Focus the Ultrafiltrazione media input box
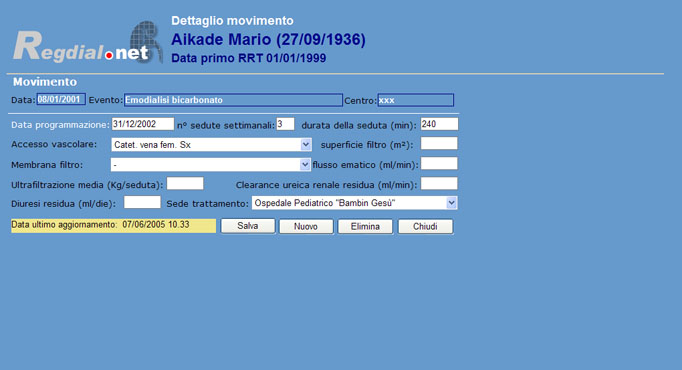Viewport: 682px width, 370px height. (x=185, y=183)
